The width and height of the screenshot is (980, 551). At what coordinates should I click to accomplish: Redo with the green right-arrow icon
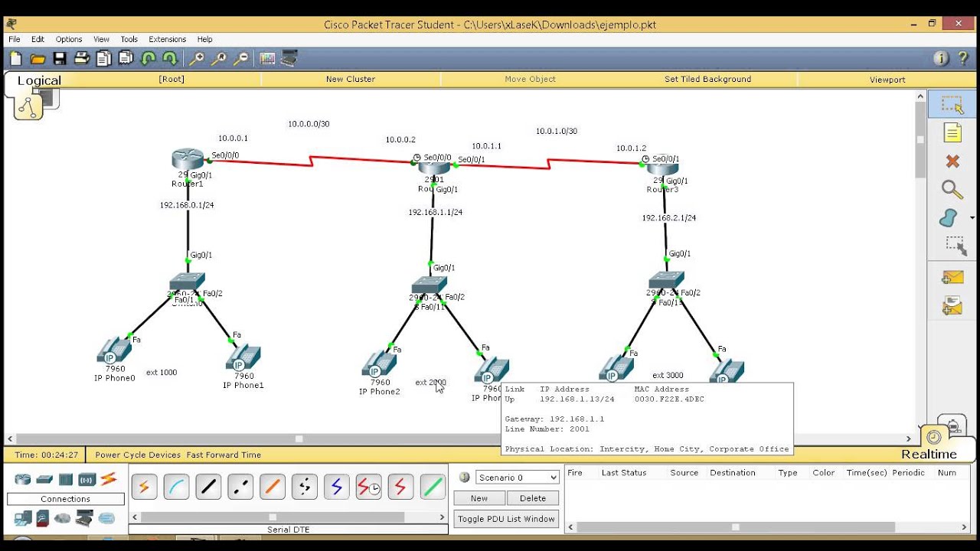(170, 59)
